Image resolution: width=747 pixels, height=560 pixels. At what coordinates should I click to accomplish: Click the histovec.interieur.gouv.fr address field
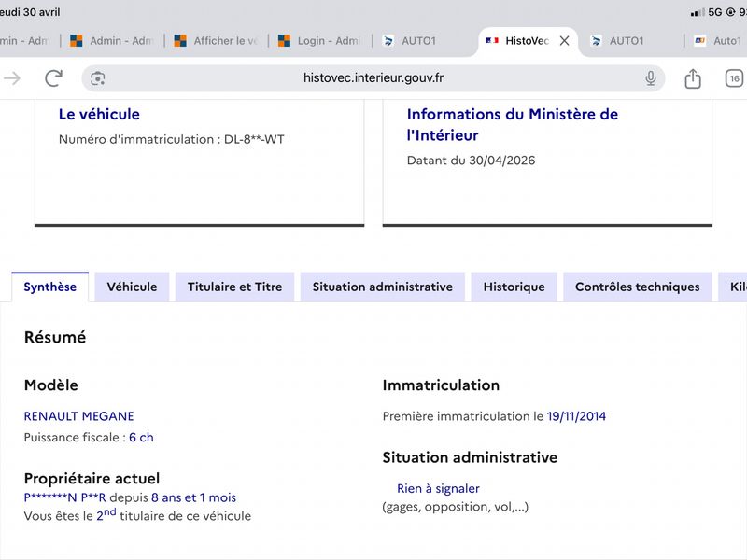pyautogui.click(x=373, y=78)
